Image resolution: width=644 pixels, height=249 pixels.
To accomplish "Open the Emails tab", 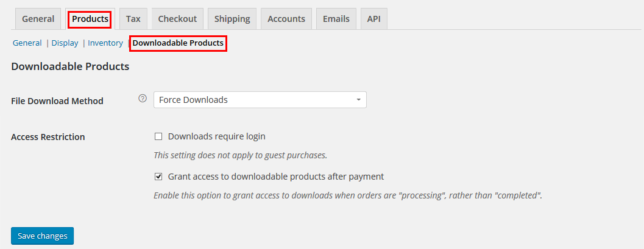I will click(336, 19).
